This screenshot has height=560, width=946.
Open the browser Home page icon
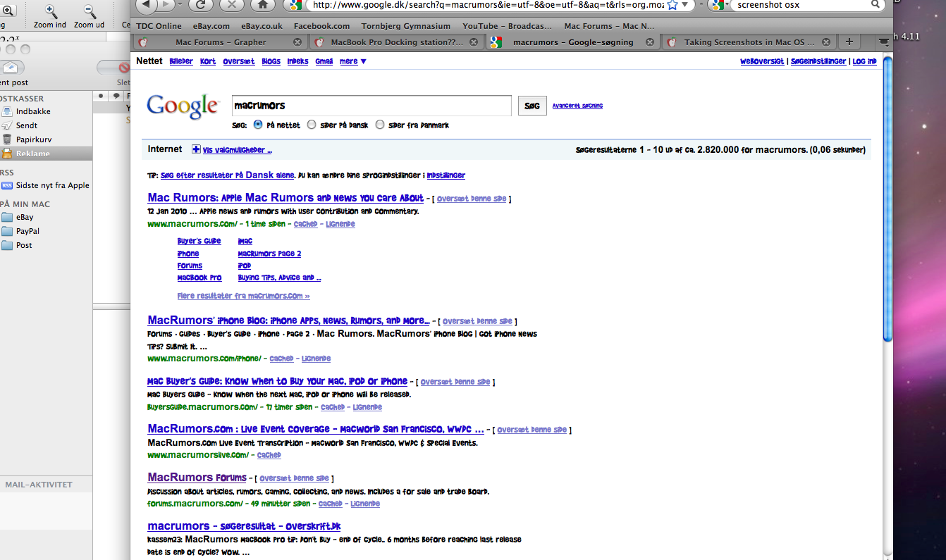pyautogui.click(x=263, y=4)
